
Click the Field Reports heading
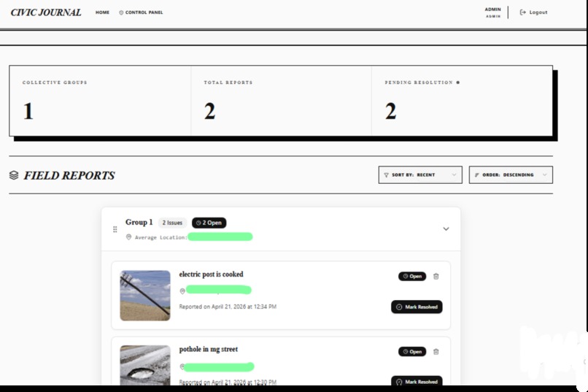[x=69, y=175]
